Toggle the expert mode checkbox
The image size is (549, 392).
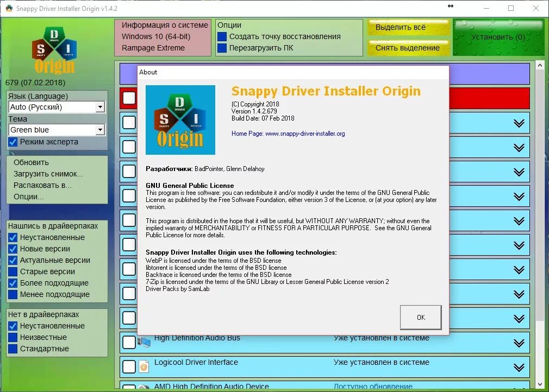tap(13, 142)
